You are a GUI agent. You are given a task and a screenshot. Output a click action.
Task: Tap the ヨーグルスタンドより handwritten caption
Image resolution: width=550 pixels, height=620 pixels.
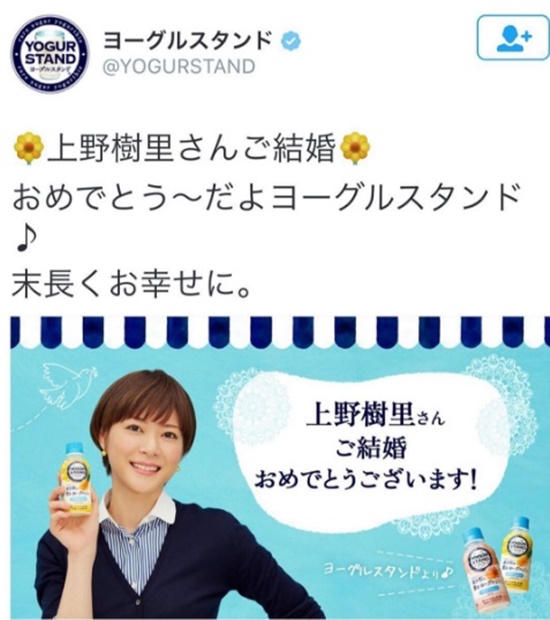coord(387,571)
